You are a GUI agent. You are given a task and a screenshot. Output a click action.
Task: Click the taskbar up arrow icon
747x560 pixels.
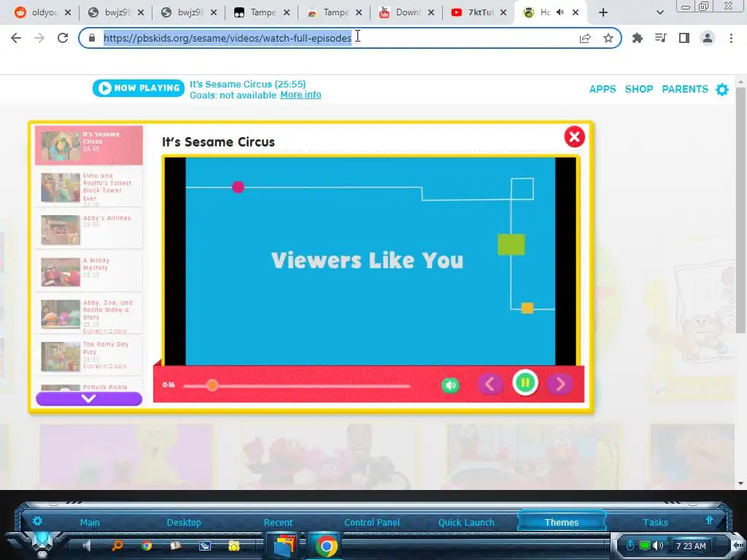[709, 520]
